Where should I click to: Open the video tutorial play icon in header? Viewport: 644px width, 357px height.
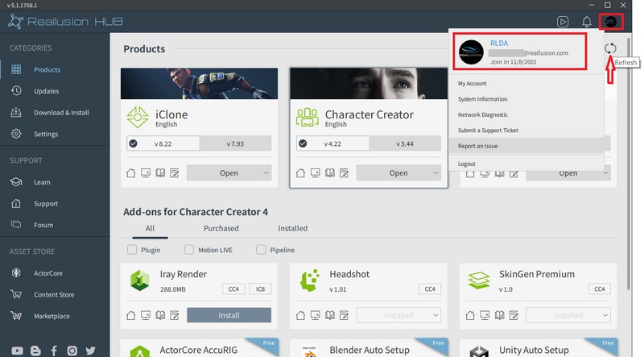[562, 22]
